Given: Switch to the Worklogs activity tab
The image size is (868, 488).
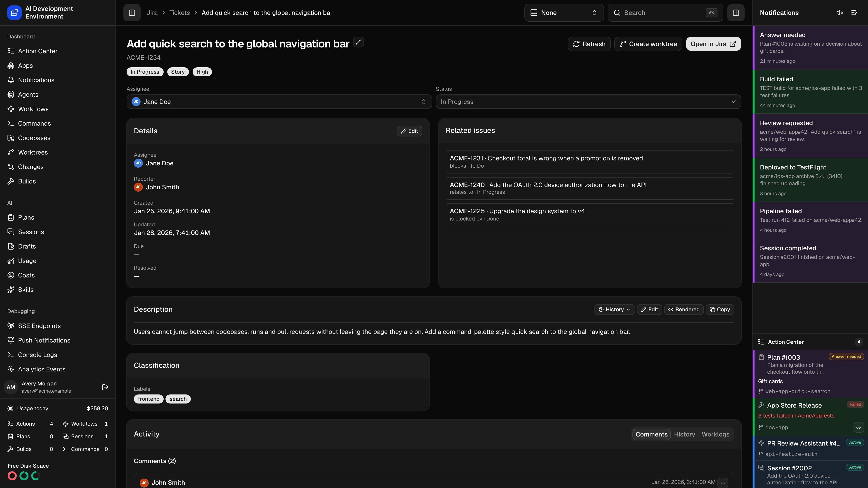Looking at the screenshot, I should (x=715, y=434).
